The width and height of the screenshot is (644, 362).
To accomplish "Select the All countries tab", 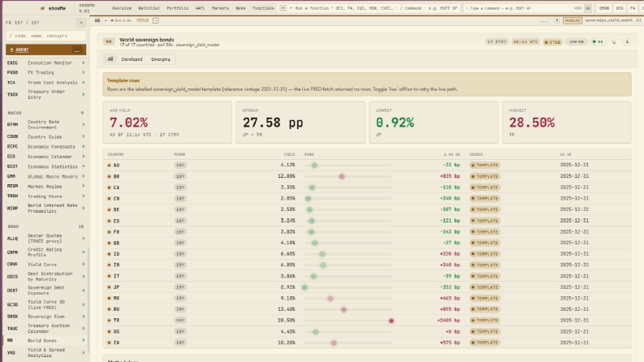I will pyautogui.click(x=110, y=59).
